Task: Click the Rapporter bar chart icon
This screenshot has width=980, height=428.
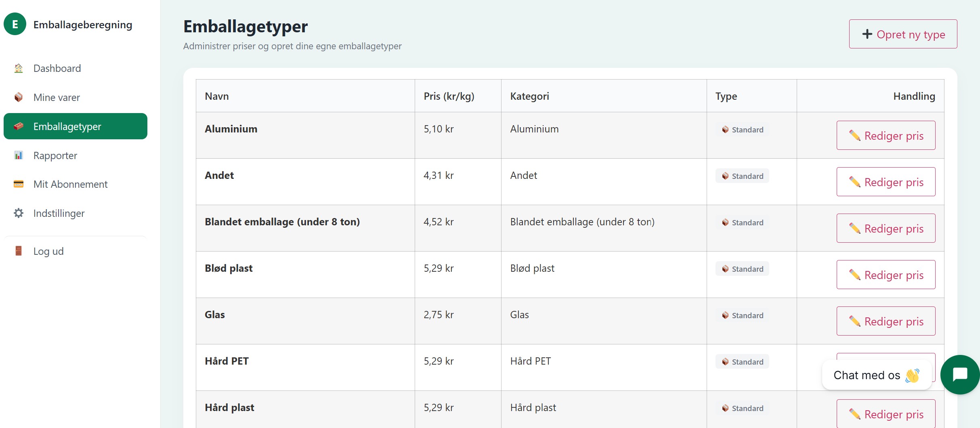Action: 19,155
